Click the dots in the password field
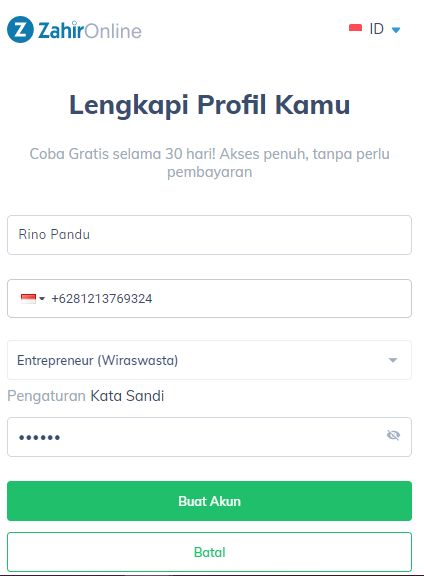 coord(39,438)
